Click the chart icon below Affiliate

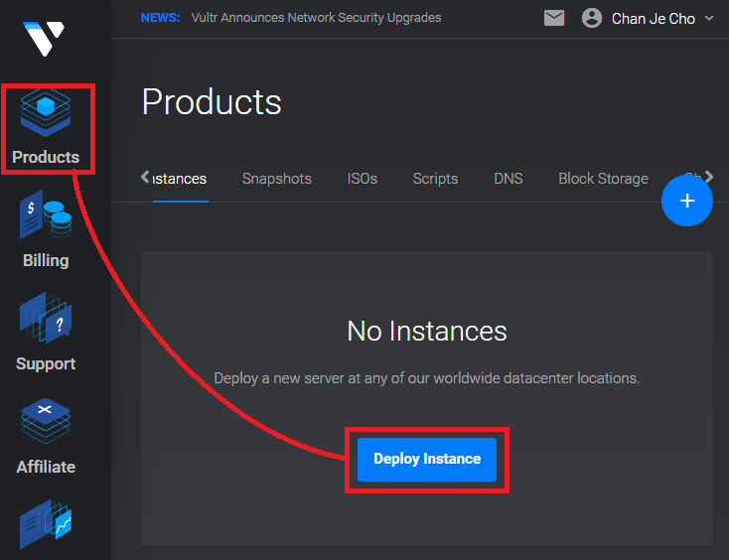[x=46, y=523]
